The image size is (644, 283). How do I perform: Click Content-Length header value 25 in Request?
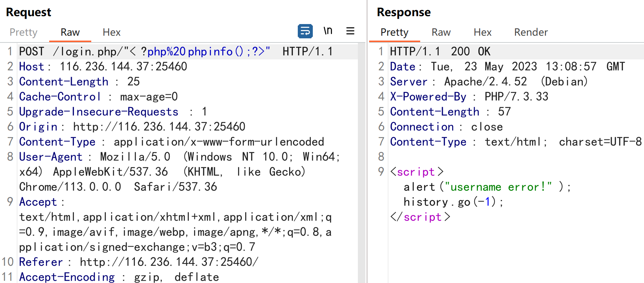[133, 82]
